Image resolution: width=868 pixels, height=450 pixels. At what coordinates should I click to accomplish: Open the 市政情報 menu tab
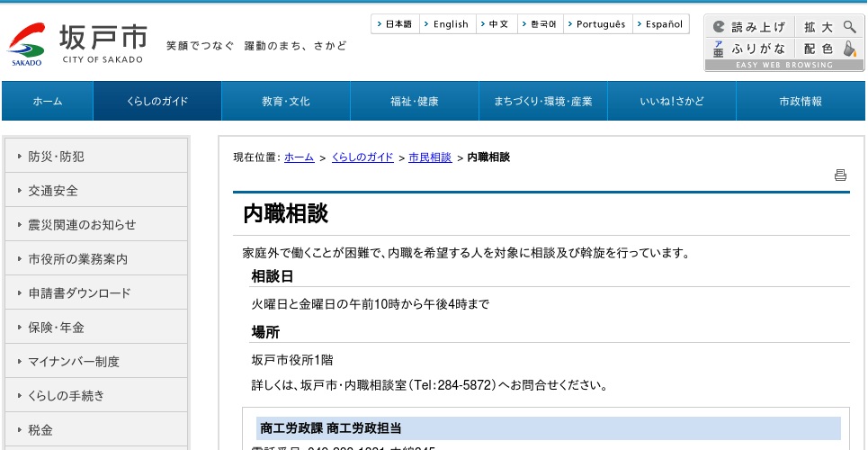tap(801, 101)
